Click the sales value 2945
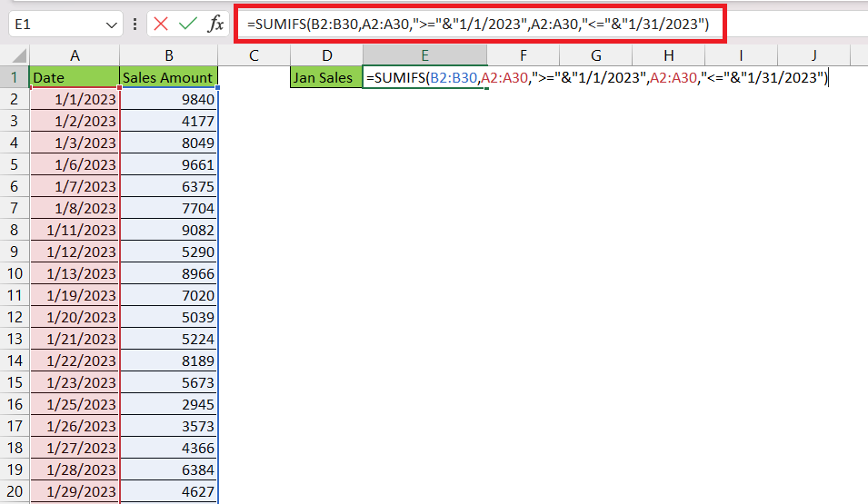868x504 pixels. tap(169, 404)
